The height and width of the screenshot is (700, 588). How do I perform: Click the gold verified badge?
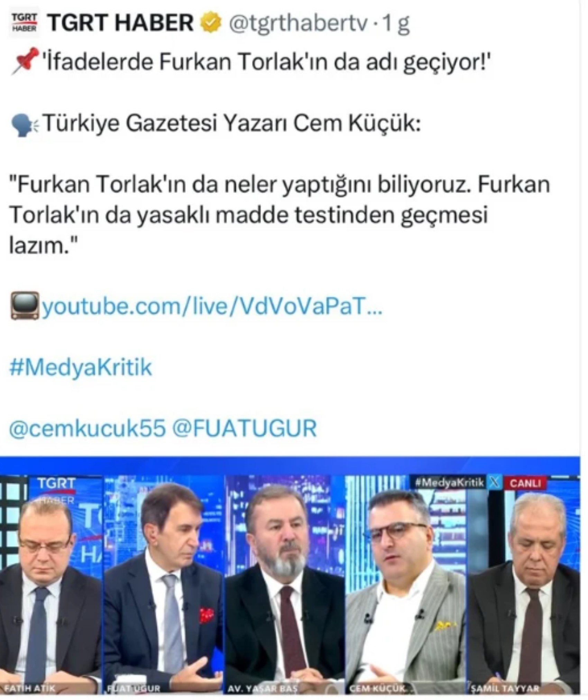pyautogui.click(x=211, y=24)
